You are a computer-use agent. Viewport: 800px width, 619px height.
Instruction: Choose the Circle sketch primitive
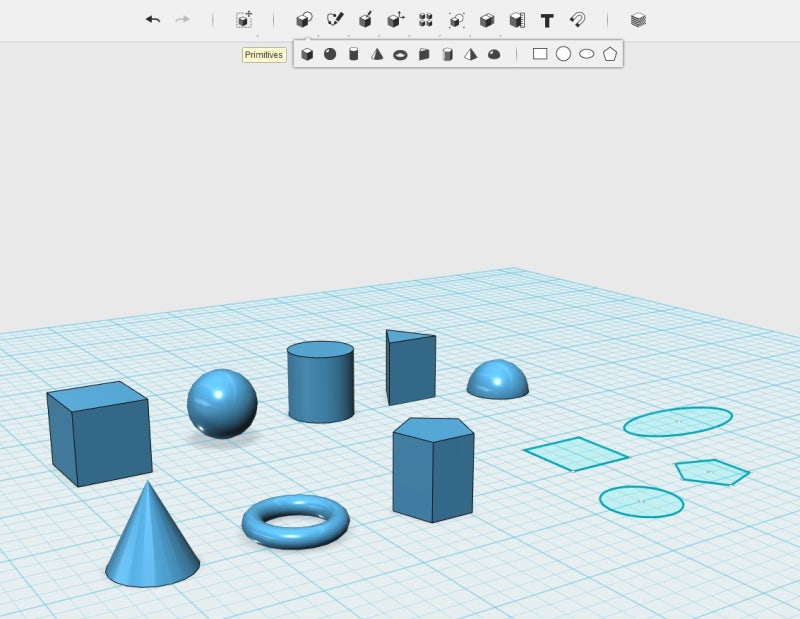(563, 54)
